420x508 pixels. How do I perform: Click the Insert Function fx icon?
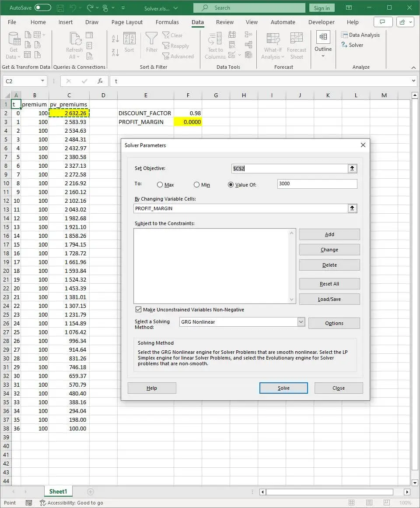tap(100, 81)
